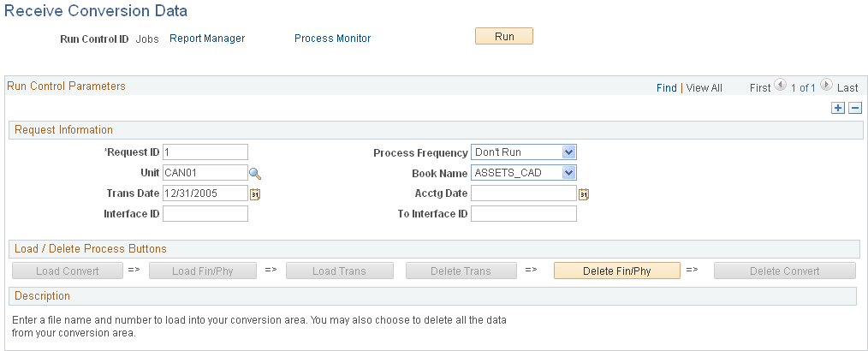Select the Trans Date input field

point(205,193)
